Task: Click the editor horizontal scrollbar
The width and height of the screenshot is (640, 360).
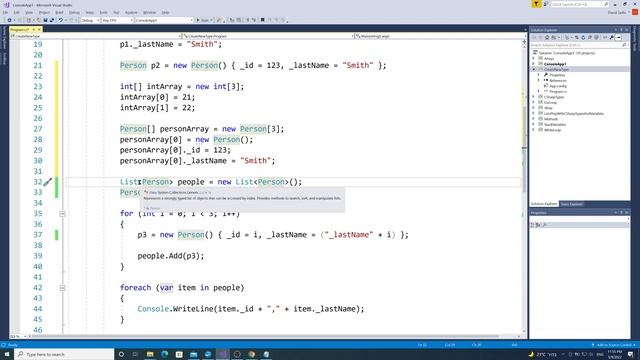Action: point(265,336)
